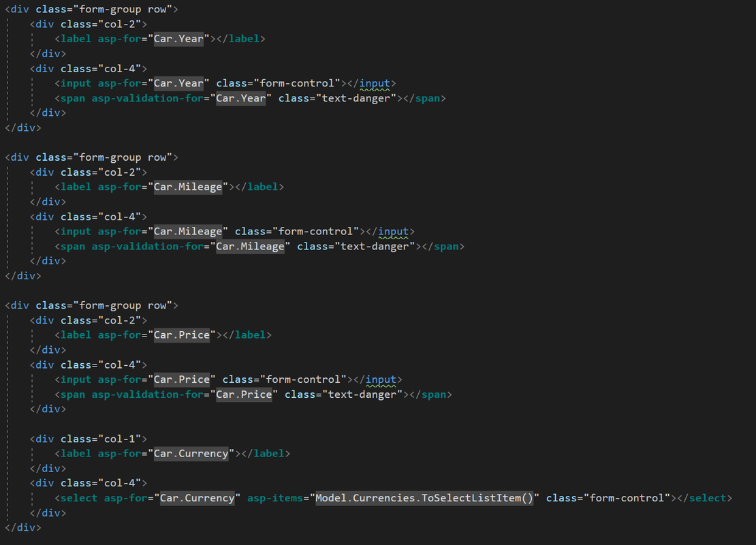Click the Model.Currencies.ToSelectListItem() expression
756x545 pixels.
pyautogui.click(x=424, y=497)
